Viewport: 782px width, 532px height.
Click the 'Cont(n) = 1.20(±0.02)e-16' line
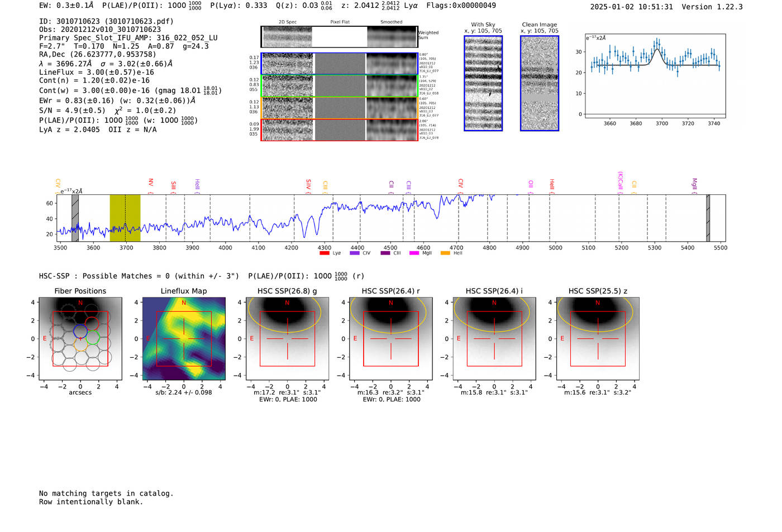(x=94, y=80)
